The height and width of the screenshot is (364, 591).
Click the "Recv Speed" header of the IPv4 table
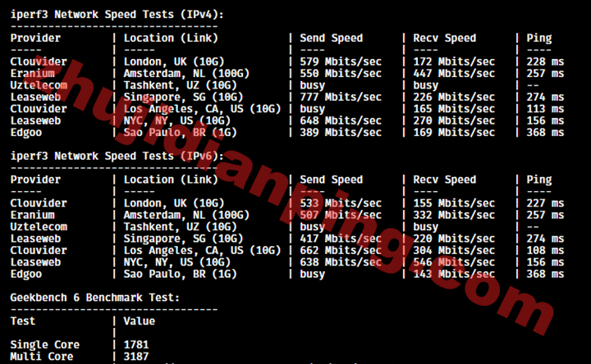445,38
